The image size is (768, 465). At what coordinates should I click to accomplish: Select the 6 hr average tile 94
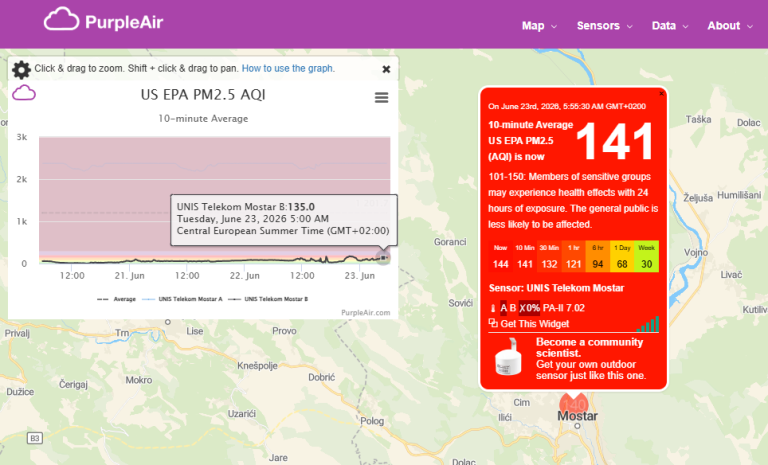pyautogui.click(x=598, y=257)
